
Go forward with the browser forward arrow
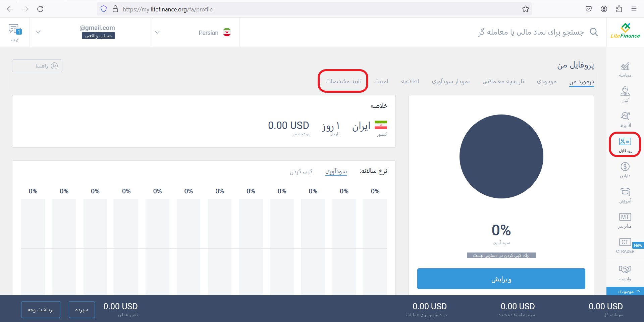(25, 9)
